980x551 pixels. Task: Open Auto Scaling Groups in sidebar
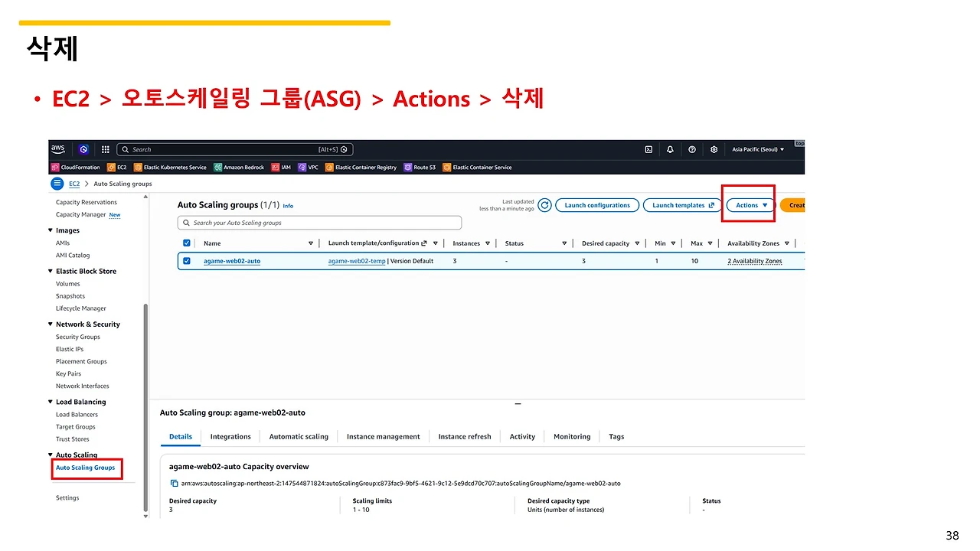click(x=85, y=468)
